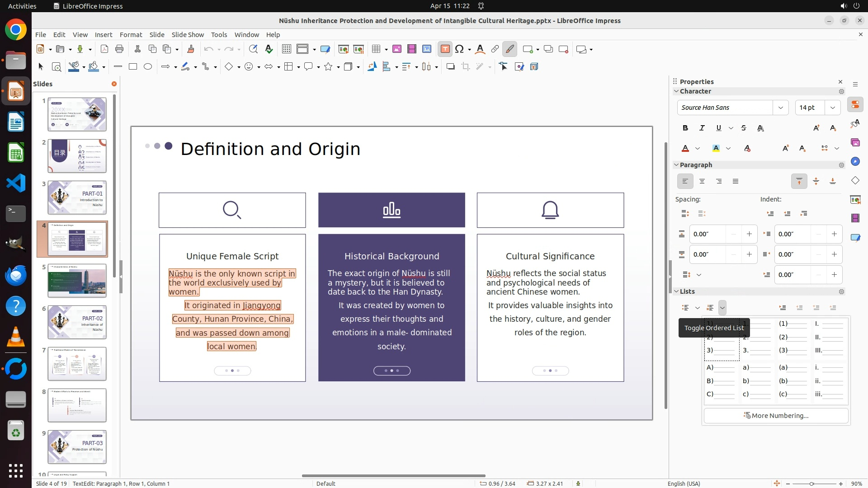Select the Ellipse shape tool
Image resolution: width=868 pixels, height=488 pixels.
148,67
